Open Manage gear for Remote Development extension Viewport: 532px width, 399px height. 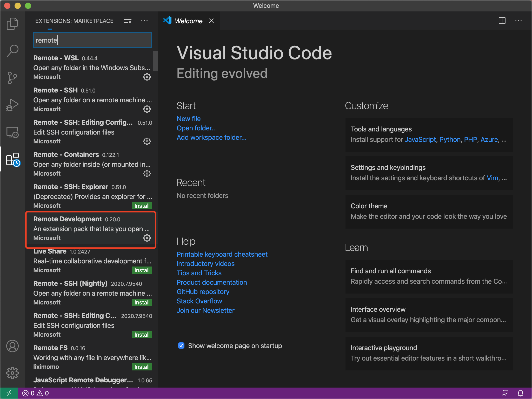pyautogui.click(x=147, y=238)
